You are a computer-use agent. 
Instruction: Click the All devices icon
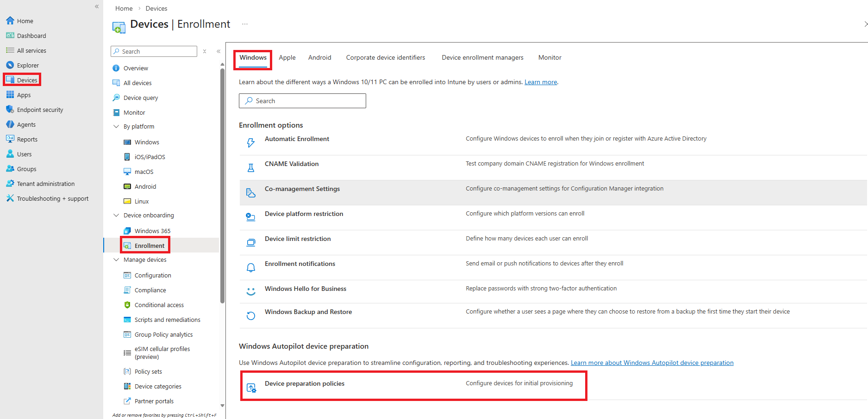coord(116,83)
